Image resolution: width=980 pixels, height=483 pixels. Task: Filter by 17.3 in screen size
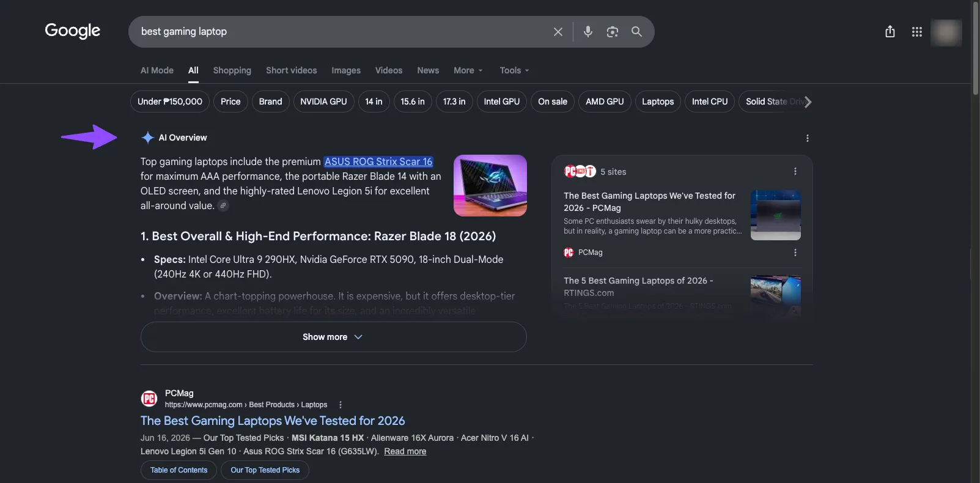click(454, 101)
